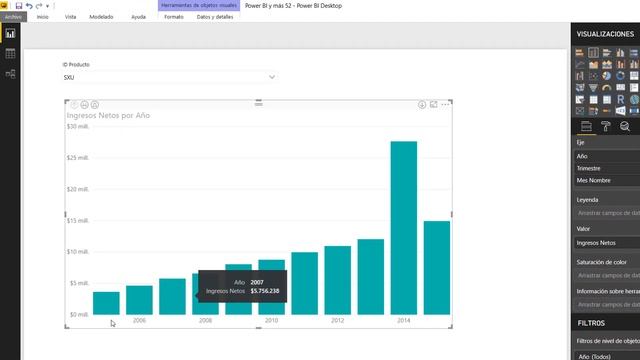Viewport: 640px width, 360px height.
Task: Select Trimestre field in Eje well
Action: [607, 168]
